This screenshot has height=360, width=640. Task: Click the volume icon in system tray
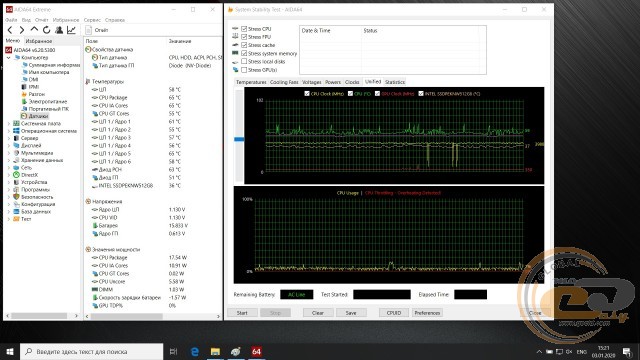pyautogui.click(x=569, y=351)
